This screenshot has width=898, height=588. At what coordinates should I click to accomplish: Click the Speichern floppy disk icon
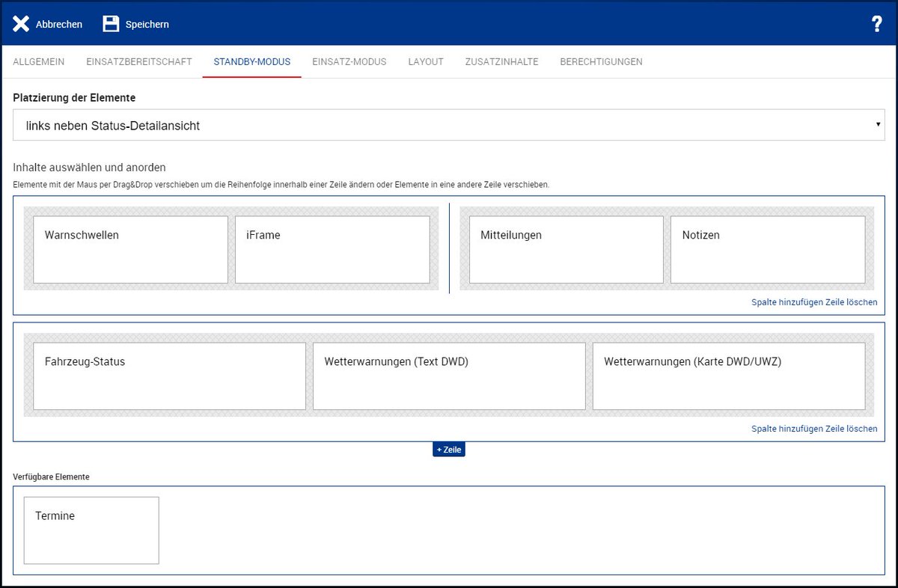[x=111, y=24]
